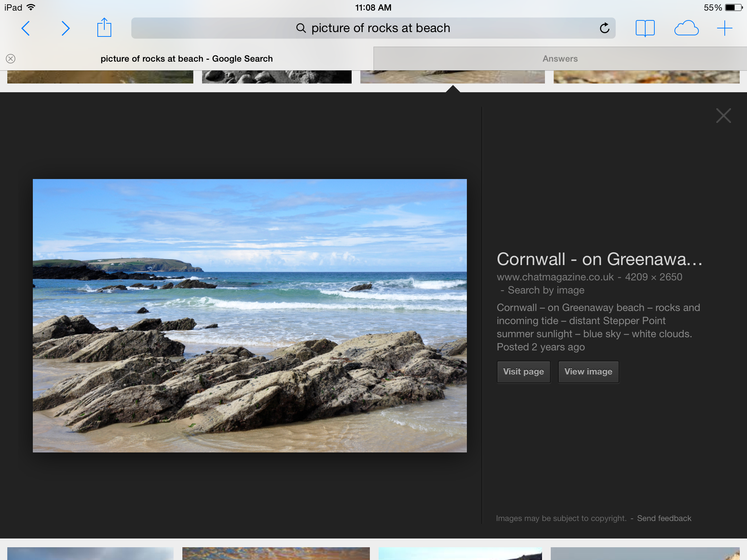Tap the large Cornwall beach preview image

(x=249, y=315)
